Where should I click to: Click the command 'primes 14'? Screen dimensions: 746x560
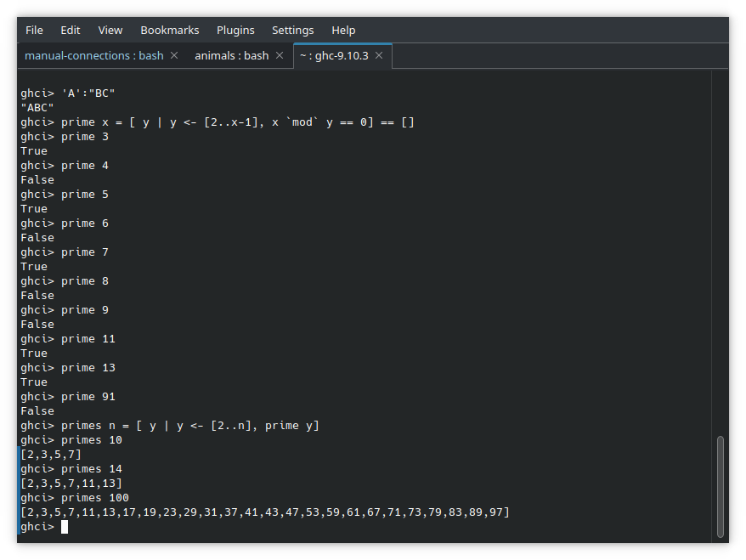[92, 468]
